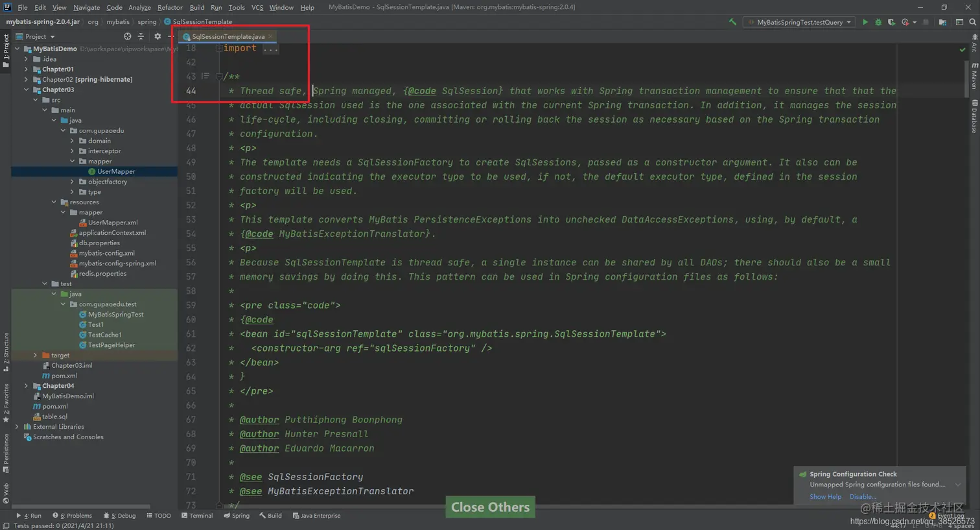Open the Java Enterprise tool window

[x=316, y=516]
